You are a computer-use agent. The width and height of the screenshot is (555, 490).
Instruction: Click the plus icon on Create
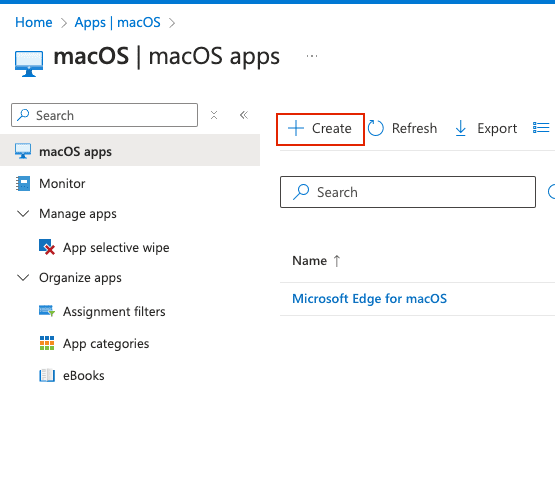tap(296, 128)
